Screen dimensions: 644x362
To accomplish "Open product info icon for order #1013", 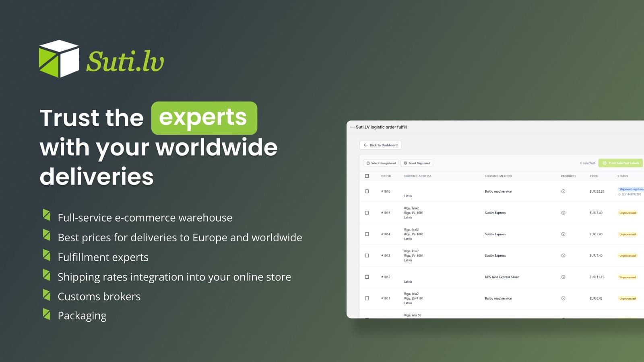I will (563, 255).
